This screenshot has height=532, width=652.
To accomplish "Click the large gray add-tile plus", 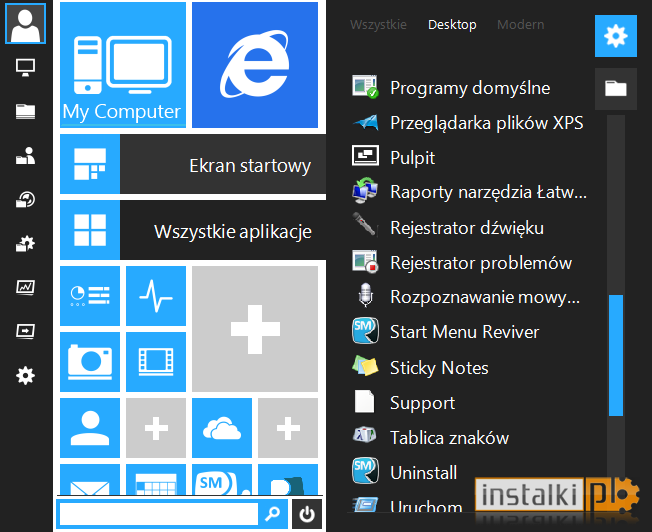I will coord(255,329).
